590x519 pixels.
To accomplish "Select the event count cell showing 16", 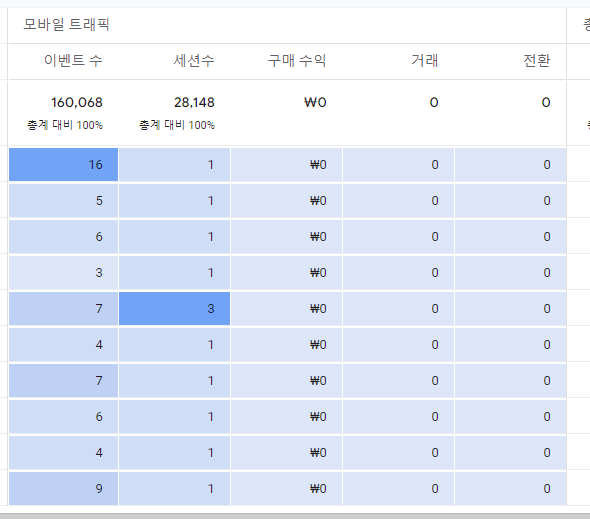I will [63, 164].
